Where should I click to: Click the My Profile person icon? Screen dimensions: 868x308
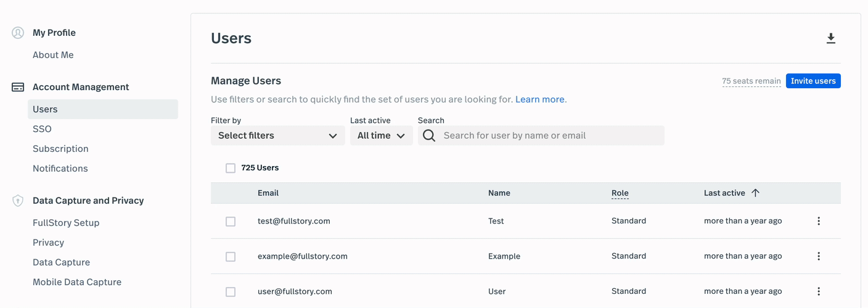[x=18, y=33]
